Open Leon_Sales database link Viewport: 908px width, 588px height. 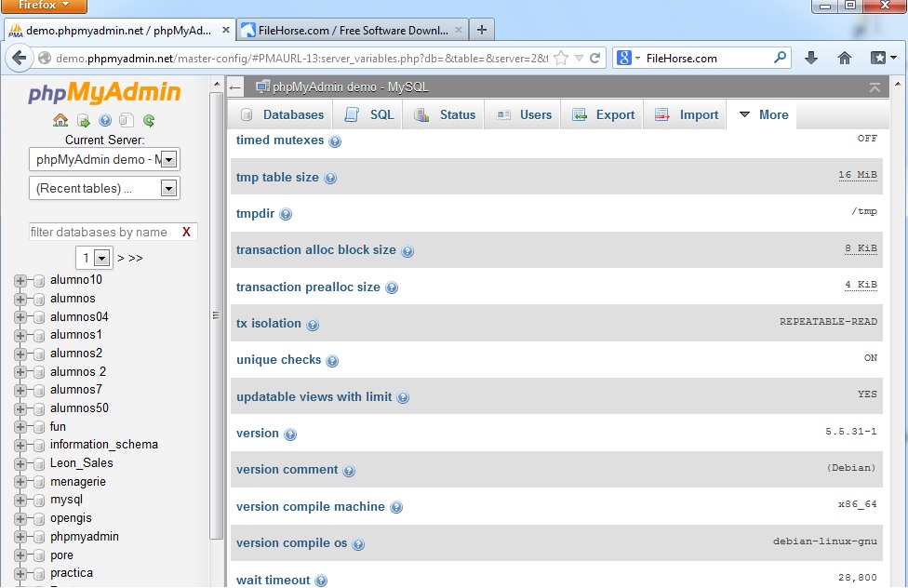tap(82, 463)
